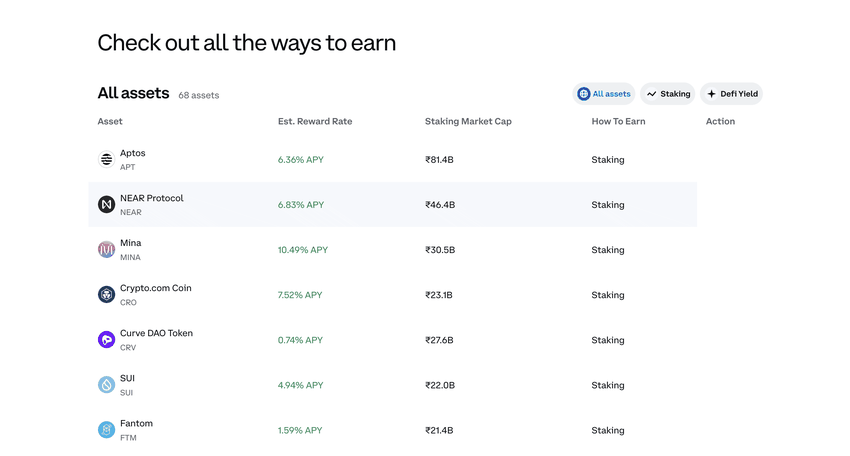The width and height of the screenshot is (850, 456).
Task: Sort by Est. Reward Rate column header
Action: pyautogui.click(x=315, y=122)
